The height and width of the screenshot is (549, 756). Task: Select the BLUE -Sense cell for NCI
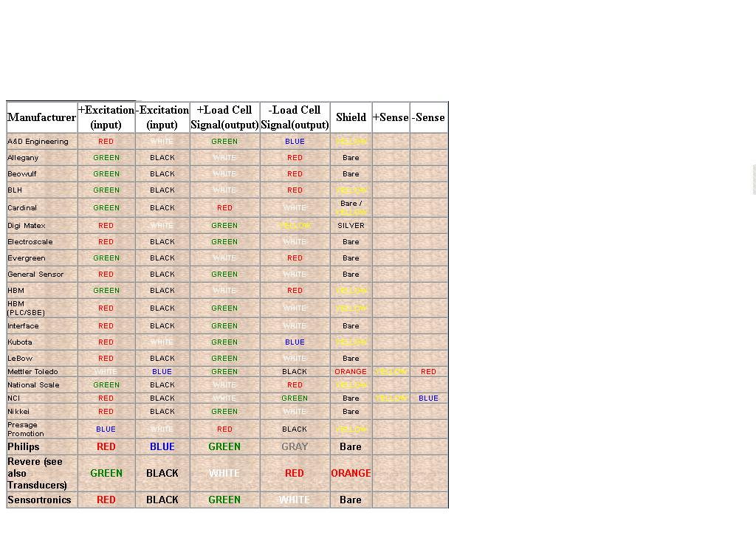(428, 398)
